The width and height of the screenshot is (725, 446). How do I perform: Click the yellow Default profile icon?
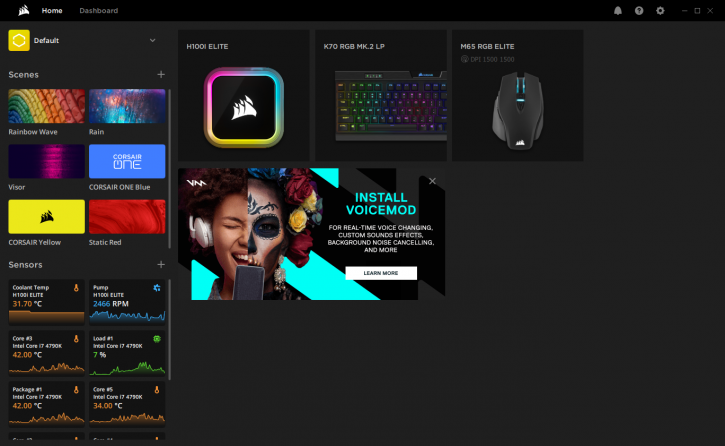[19, 41]
